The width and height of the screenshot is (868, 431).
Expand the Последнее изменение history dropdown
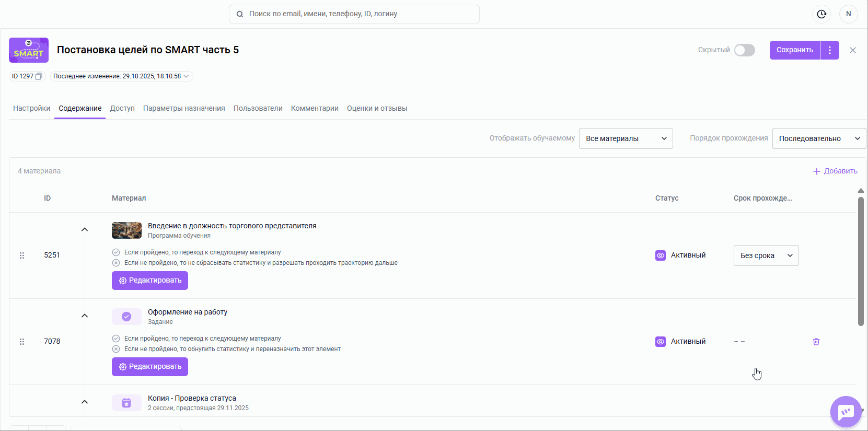click(x=122, y=76)
